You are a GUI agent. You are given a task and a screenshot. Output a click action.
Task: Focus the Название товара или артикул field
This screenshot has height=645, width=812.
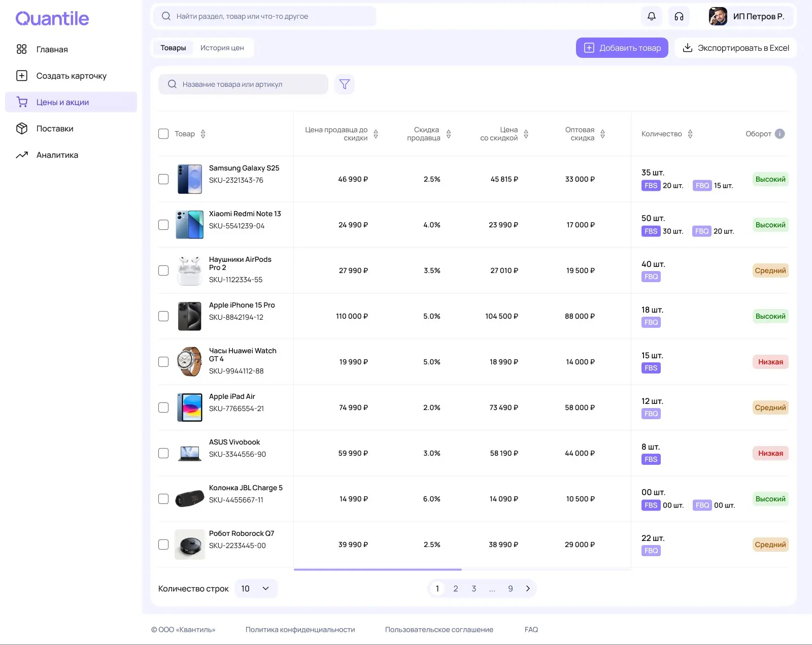click(243, 84)
